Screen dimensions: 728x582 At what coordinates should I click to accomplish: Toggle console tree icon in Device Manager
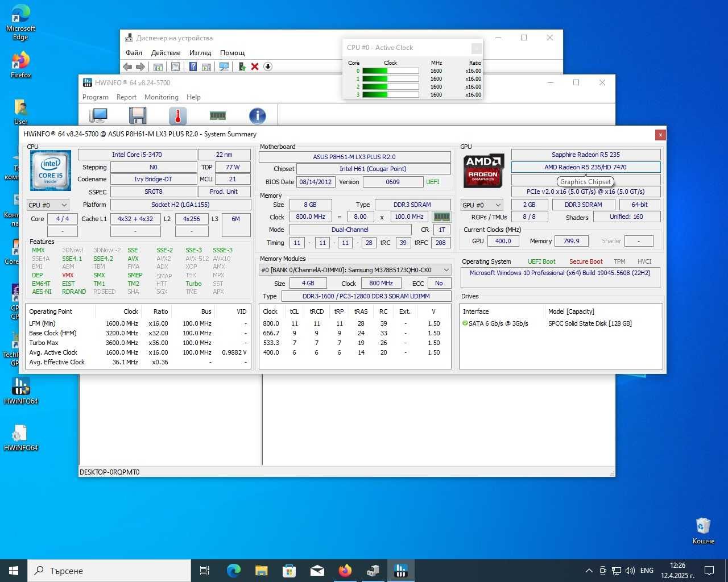[x=158, y=66]
